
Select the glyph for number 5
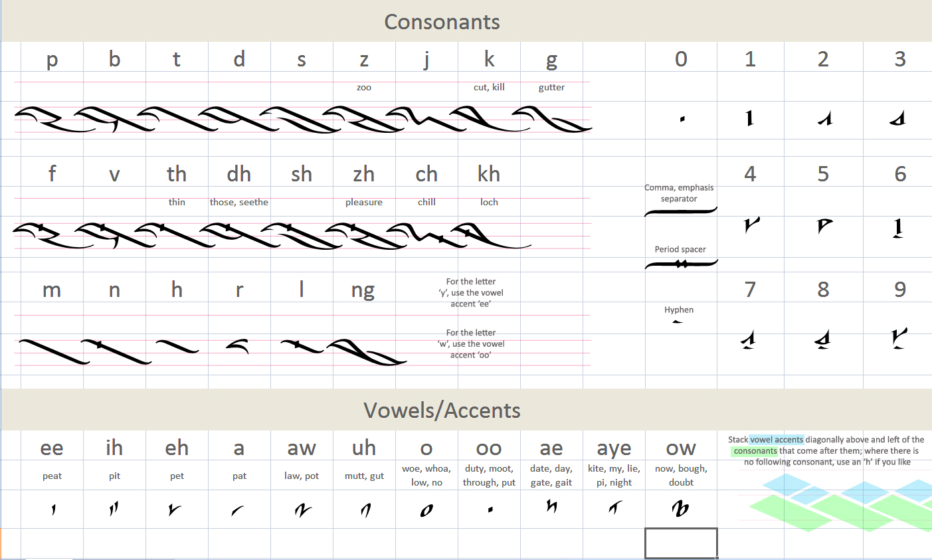824,226
